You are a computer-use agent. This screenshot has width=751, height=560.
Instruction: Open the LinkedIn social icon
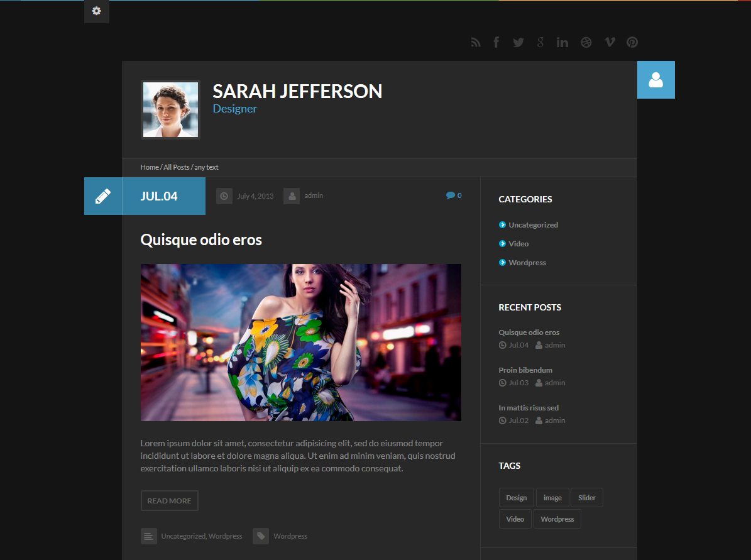click(562, 42)
